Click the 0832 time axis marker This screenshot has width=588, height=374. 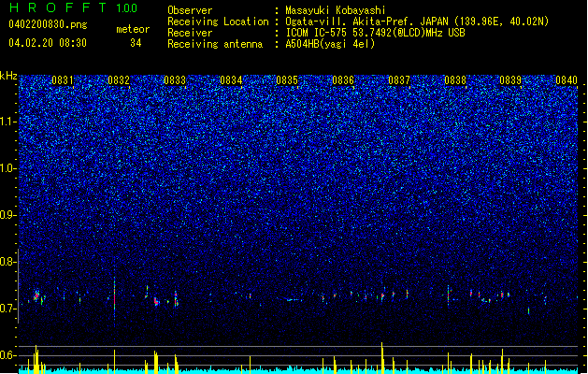click(x=119, y=80)
